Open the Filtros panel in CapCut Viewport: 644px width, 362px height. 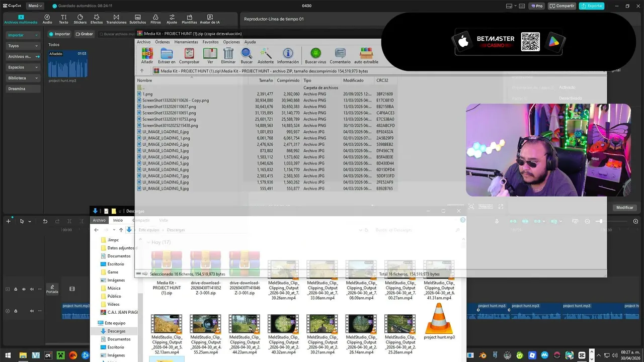tap(155, 19)
